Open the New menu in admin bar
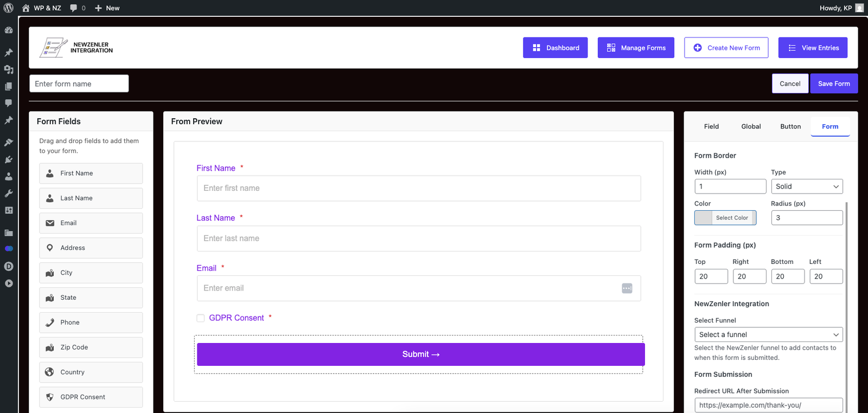 [x=107, y=8]
